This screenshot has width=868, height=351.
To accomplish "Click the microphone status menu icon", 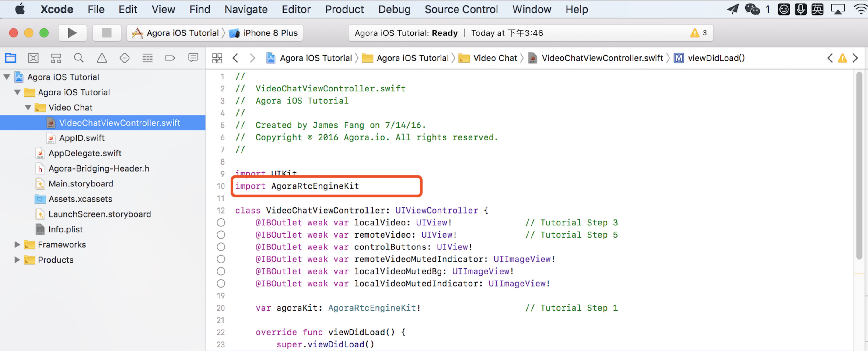I will (x=800, y=9).
